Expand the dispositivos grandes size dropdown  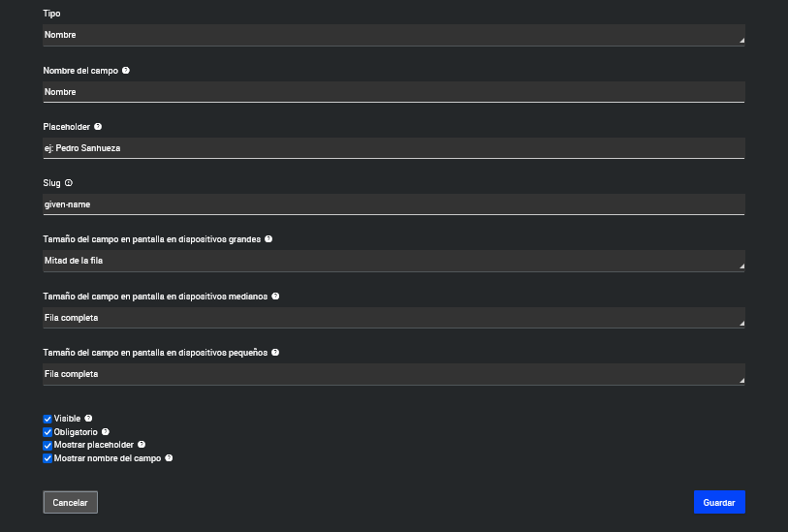tap(394, 261)
